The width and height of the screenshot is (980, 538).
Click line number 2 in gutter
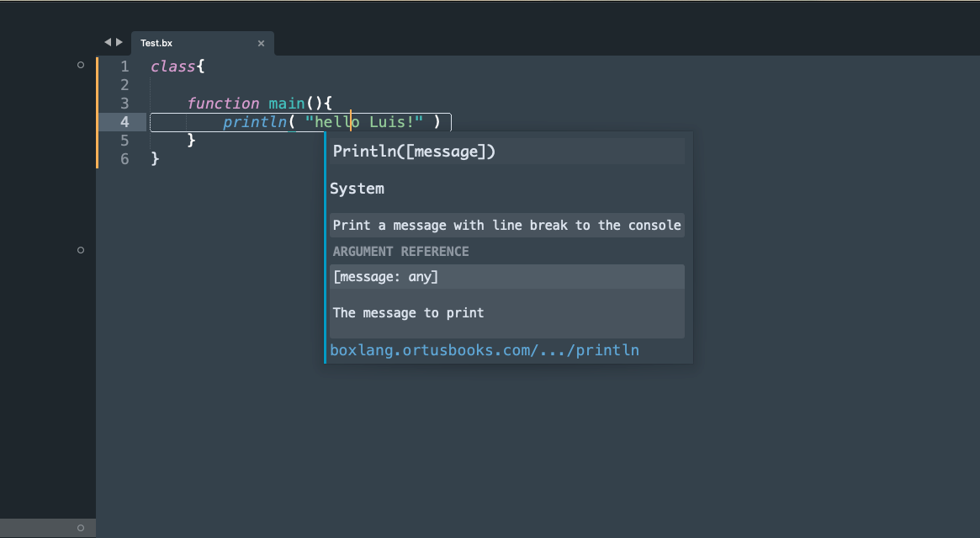pos(124,84)
